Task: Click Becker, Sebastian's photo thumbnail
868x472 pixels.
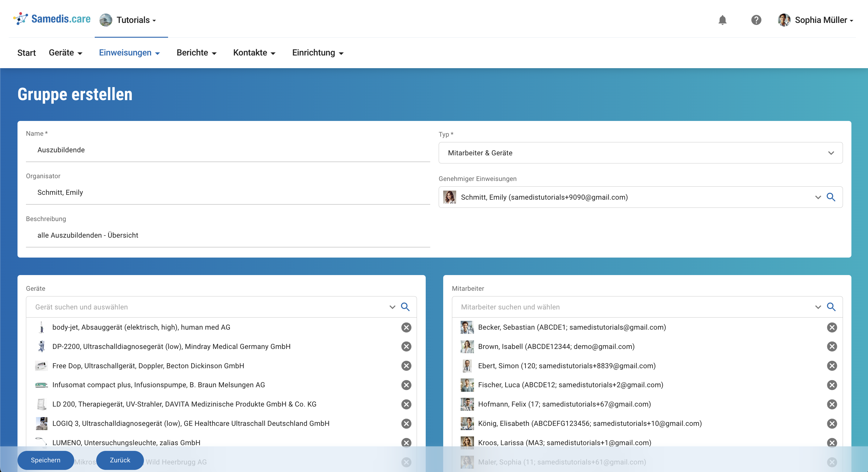Action: 467,328
